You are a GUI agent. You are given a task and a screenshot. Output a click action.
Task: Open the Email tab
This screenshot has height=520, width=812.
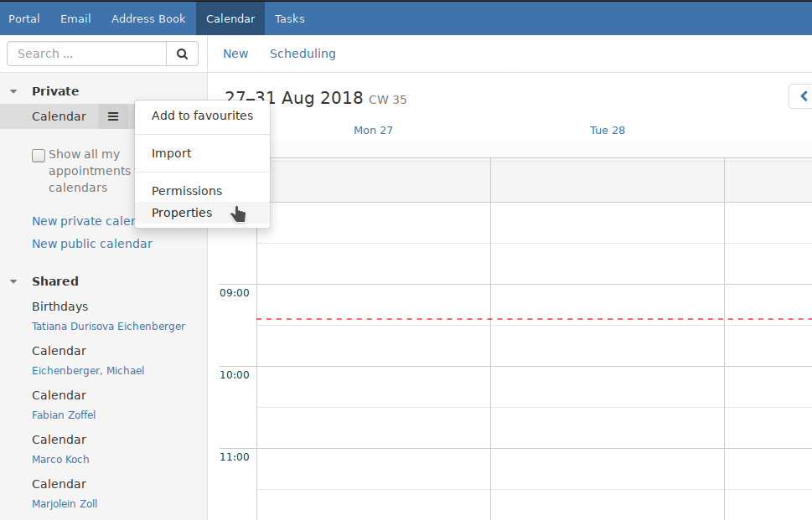pyautogui.click(x=75, y=18)
